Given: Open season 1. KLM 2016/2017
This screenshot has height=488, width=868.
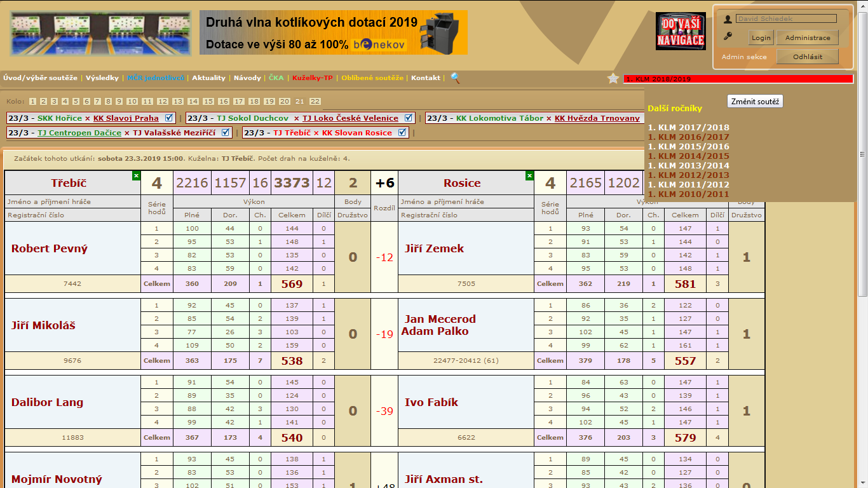Looking at the screenshot, I should [689, 137].
